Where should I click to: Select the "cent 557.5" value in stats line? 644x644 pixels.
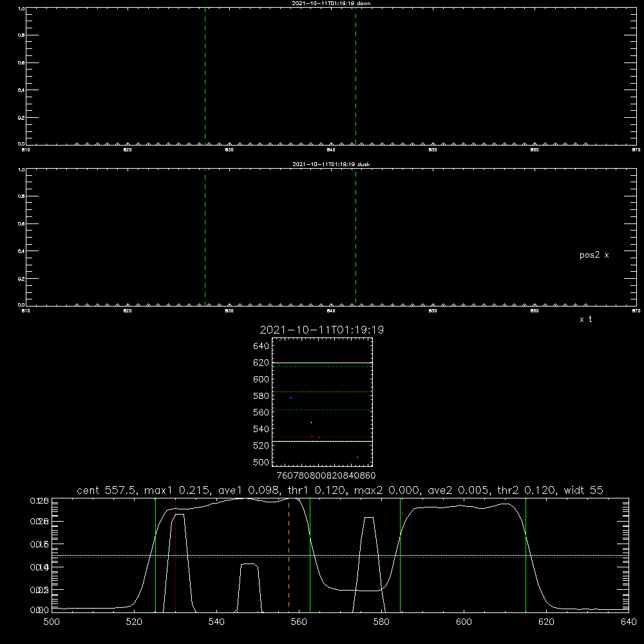point(104,490)
